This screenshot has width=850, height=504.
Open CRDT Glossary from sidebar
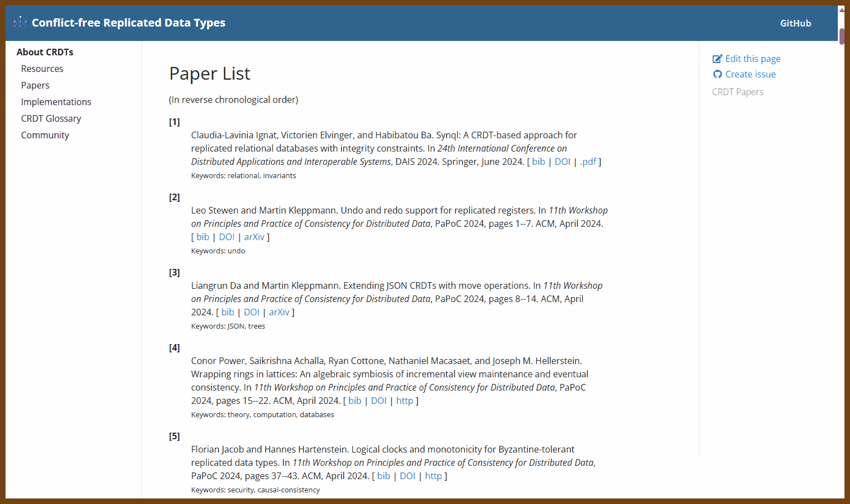click(51, 118)
